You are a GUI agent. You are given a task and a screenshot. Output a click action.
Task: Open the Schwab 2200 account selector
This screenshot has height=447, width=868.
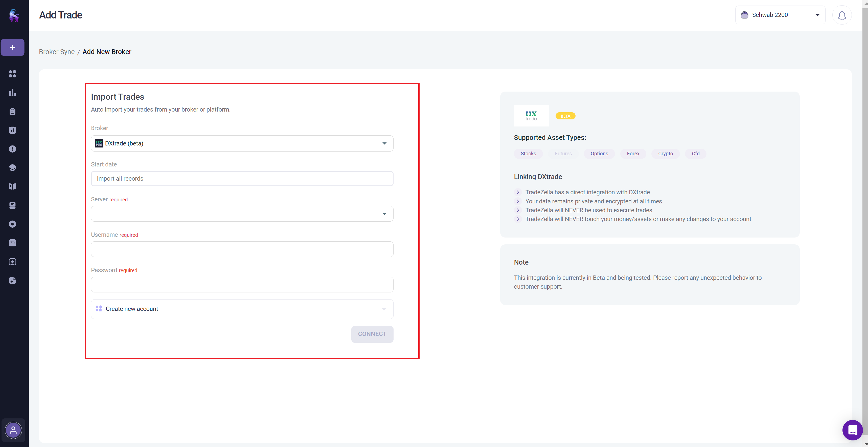tap(780, 15)
